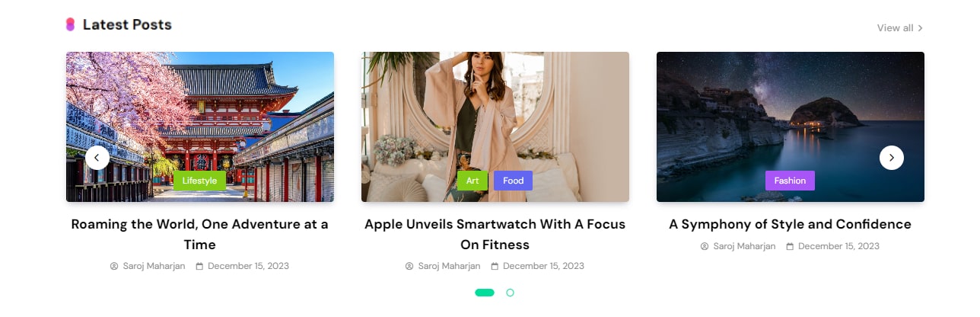Click the author icon under Roaming the World post
This screenshot has height=317, width=980.
114,266
